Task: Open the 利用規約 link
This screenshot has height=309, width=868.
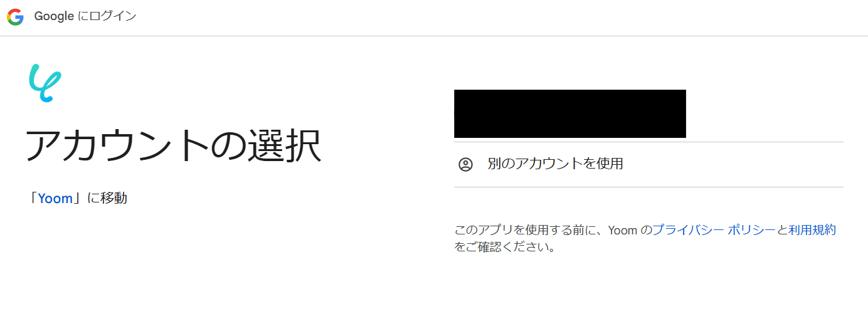Action: pos(812,230)
